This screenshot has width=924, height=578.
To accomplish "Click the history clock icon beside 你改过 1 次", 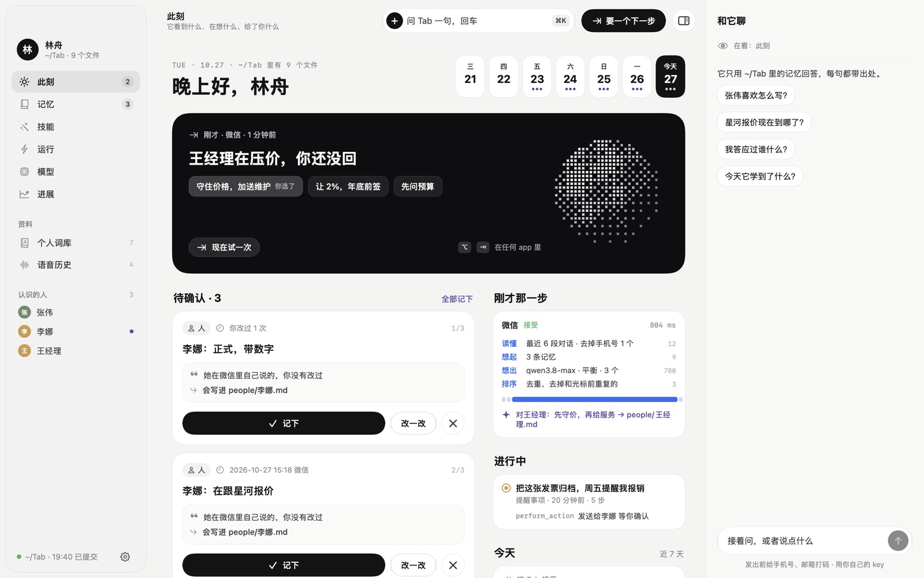I will click(220, 328).
